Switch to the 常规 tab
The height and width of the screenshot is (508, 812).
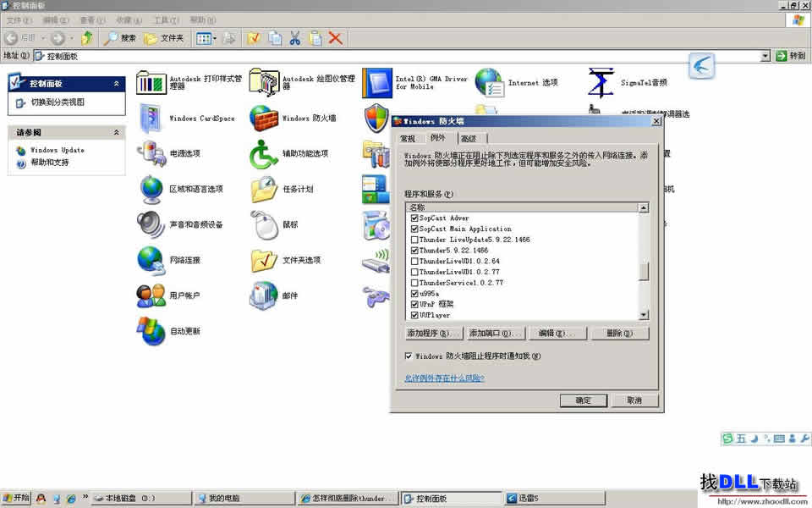click(408, 138)
